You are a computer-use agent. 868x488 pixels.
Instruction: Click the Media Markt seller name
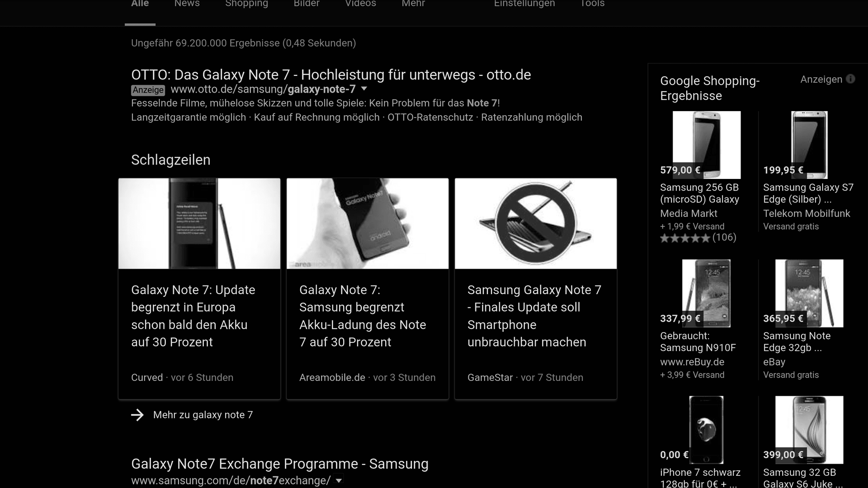click(x=689, y=213)
